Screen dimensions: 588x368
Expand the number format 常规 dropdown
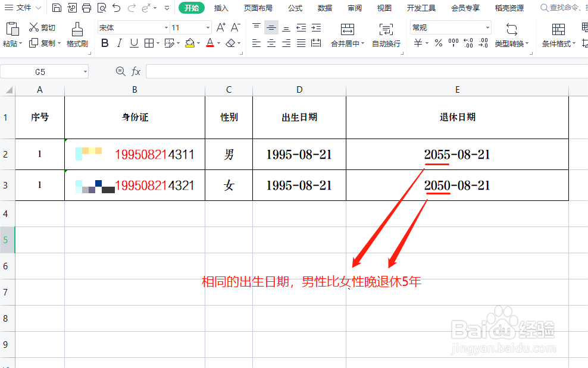pyautogui.click(x=488, y=27)
